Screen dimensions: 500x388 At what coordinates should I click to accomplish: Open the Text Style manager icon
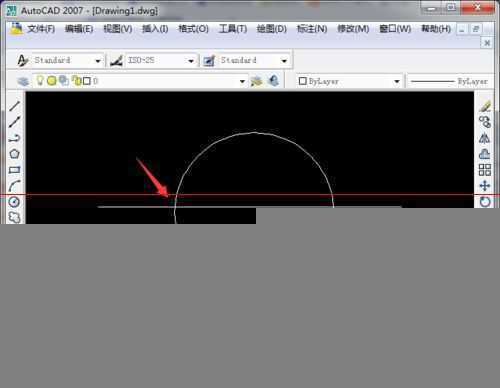click(x=22, y=60)
